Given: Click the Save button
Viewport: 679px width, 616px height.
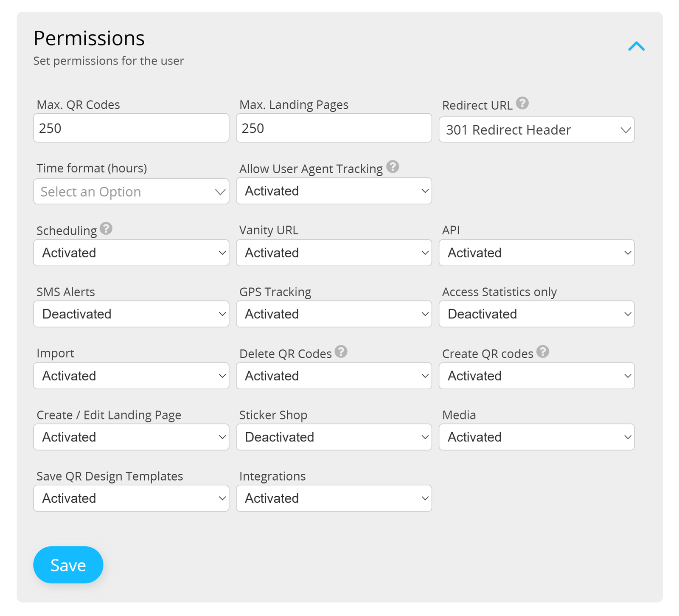Looking at the screenshot, I should click(x=68, y=565).
